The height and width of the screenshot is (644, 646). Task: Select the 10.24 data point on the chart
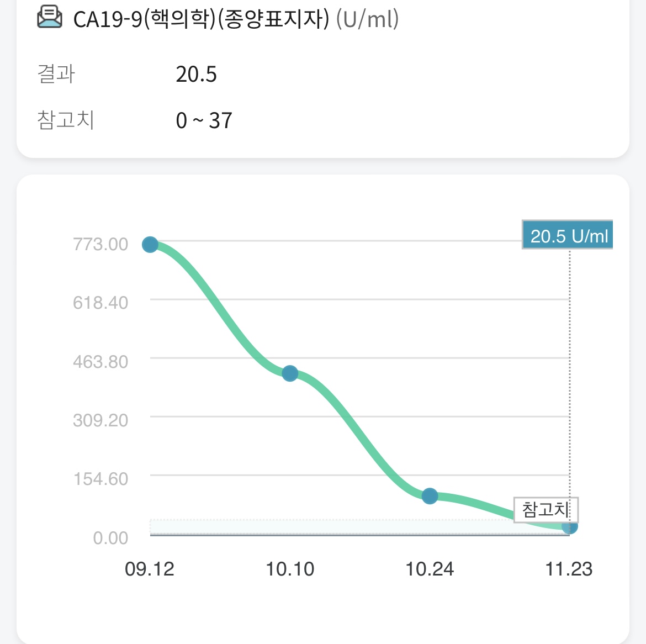point(430,496)
